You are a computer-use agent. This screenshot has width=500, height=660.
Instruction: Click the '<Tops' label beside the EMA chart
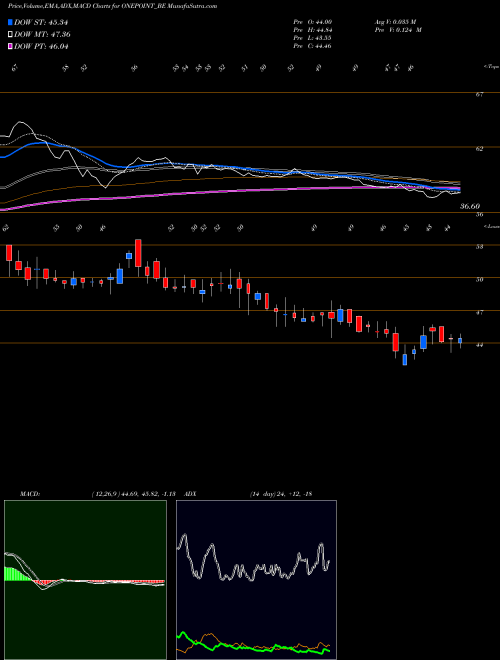491,67
